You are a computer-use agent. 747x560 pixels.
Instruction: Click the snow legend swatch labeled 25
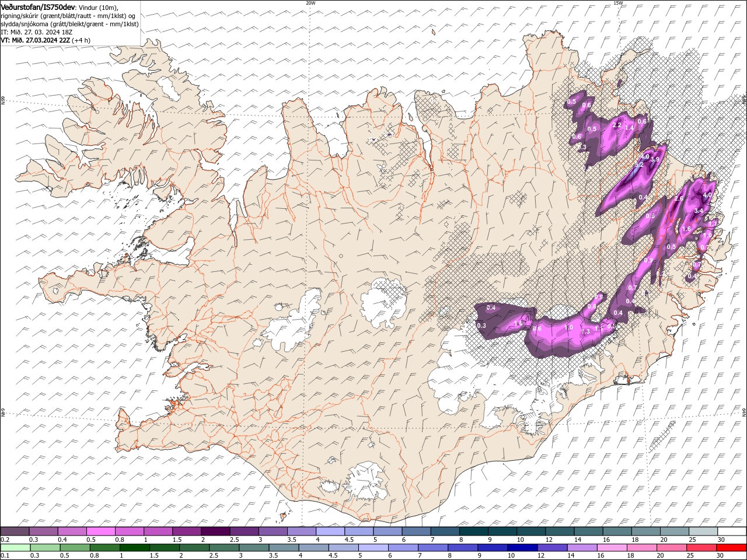(x=703, y=531)
